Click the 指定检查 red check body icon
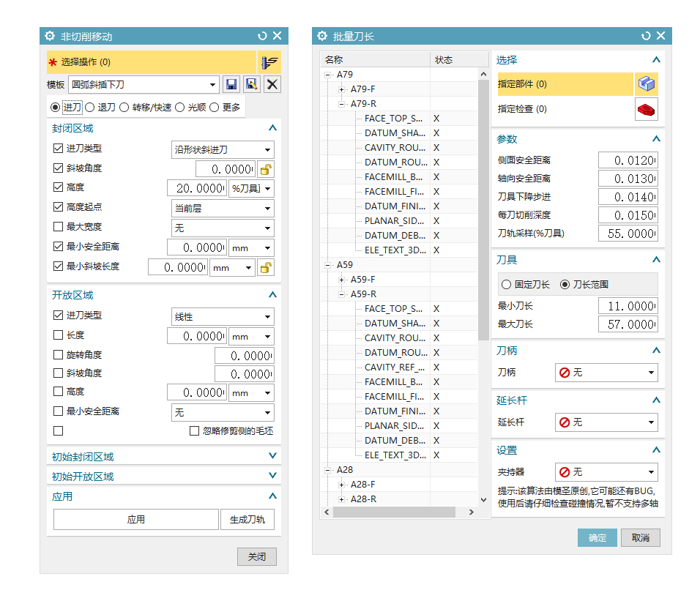This screenshot has height=612, width=700. 646,109
